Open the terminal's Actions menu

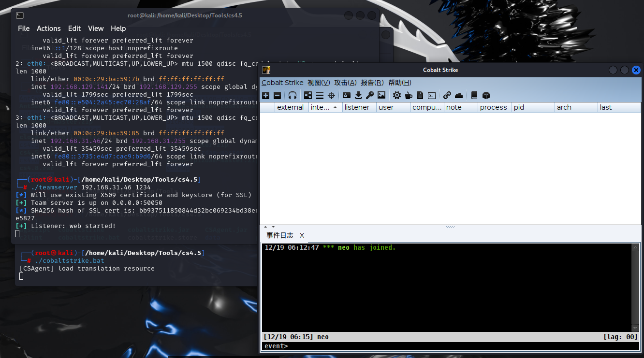click(x=49, y=29)
